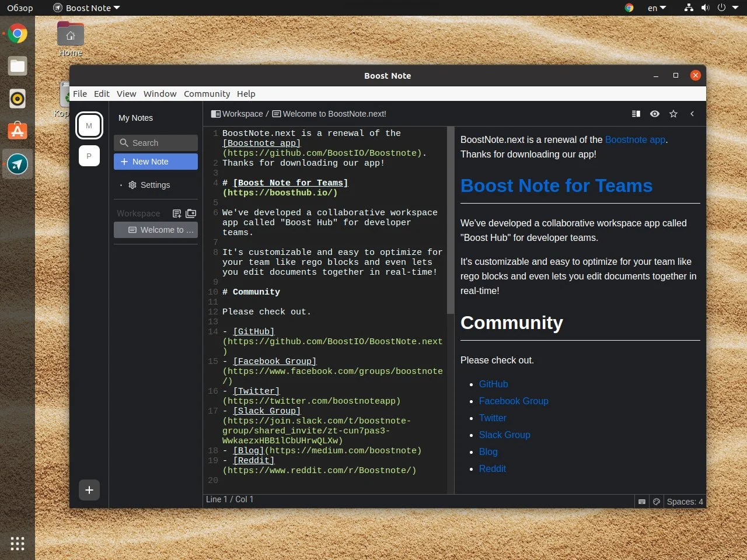Open the editor theme palette icon

657,502
